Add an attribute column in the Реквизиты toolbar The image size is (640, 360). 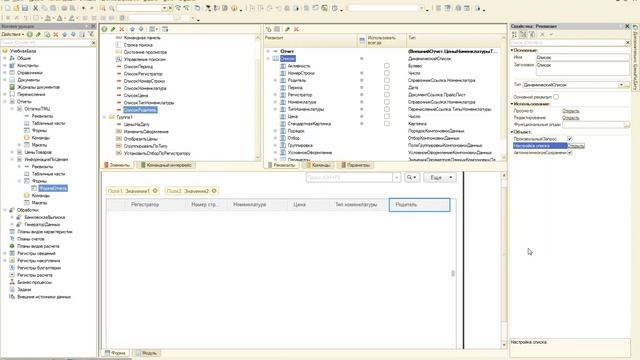(277, 29)
